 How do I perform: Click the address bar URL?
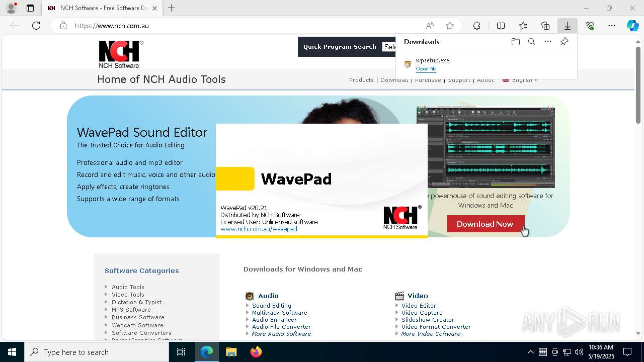pyautogui.click(x=112, y=26)
